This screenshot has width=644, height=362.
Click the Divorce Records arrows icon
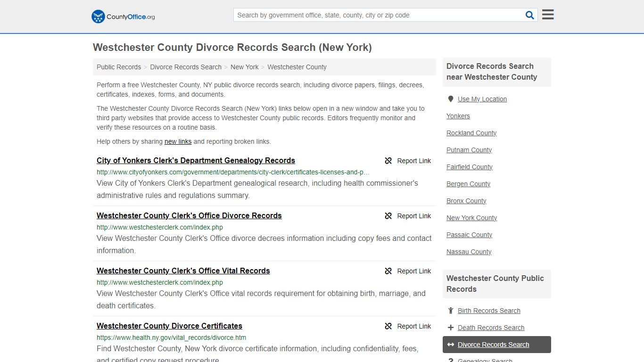pyautogui.click(x=451, y=345)
